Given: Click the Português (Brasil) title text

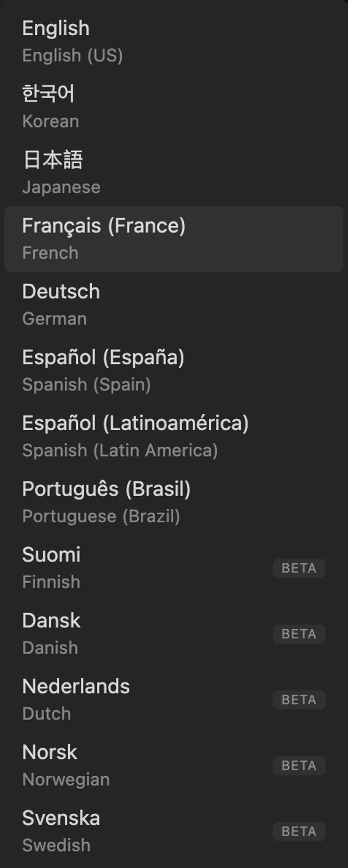Looking at the screenshot, I should (106, 489).
